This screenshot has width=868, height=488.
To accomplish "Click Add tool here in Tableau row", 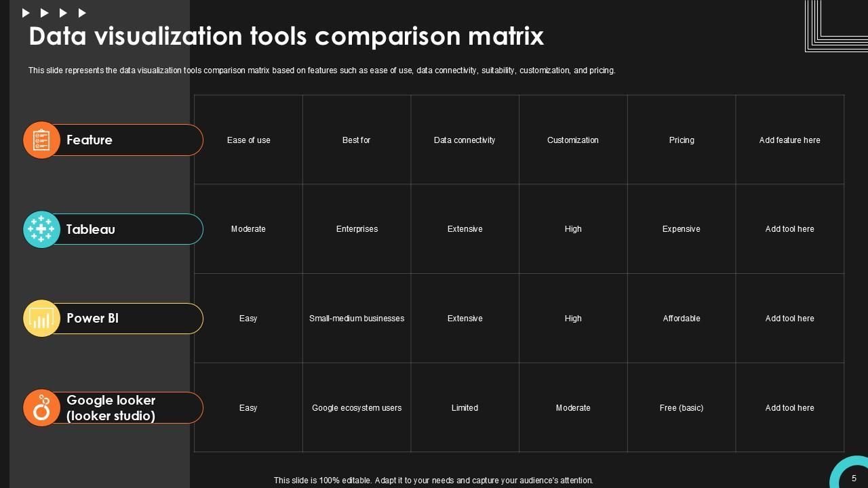I will pyautogui.click(x=789, y=229).
